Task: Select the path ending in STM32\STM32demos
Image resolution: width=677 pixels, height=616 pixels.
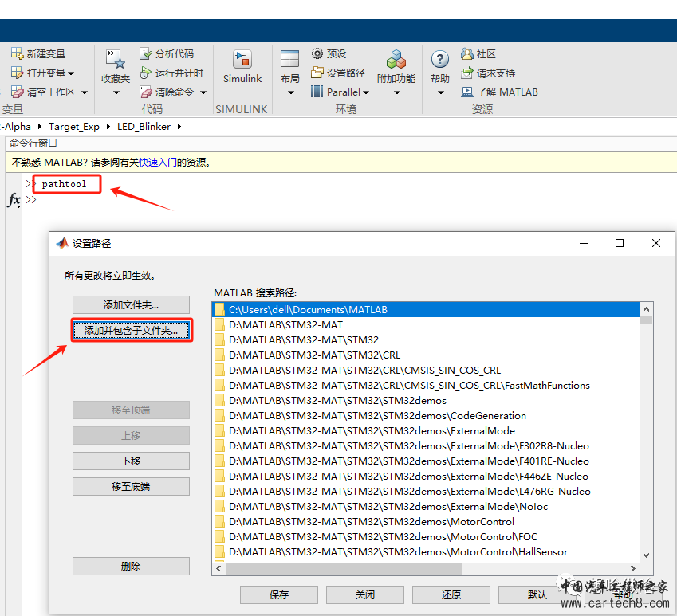Action: (x=426, y=400)
